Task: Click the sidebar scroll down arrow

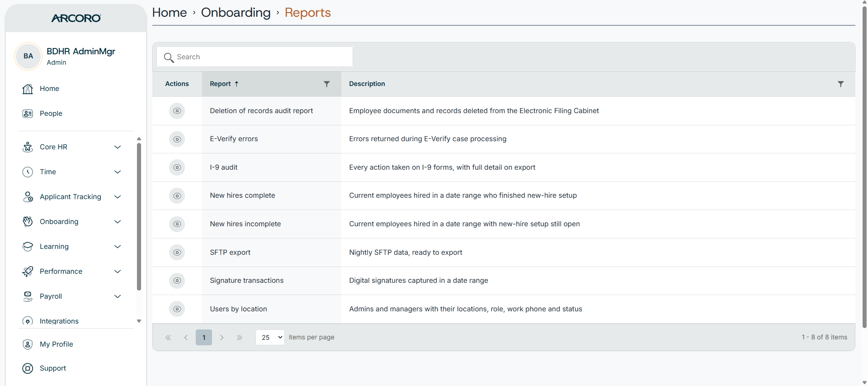Action: click(139, 321)
